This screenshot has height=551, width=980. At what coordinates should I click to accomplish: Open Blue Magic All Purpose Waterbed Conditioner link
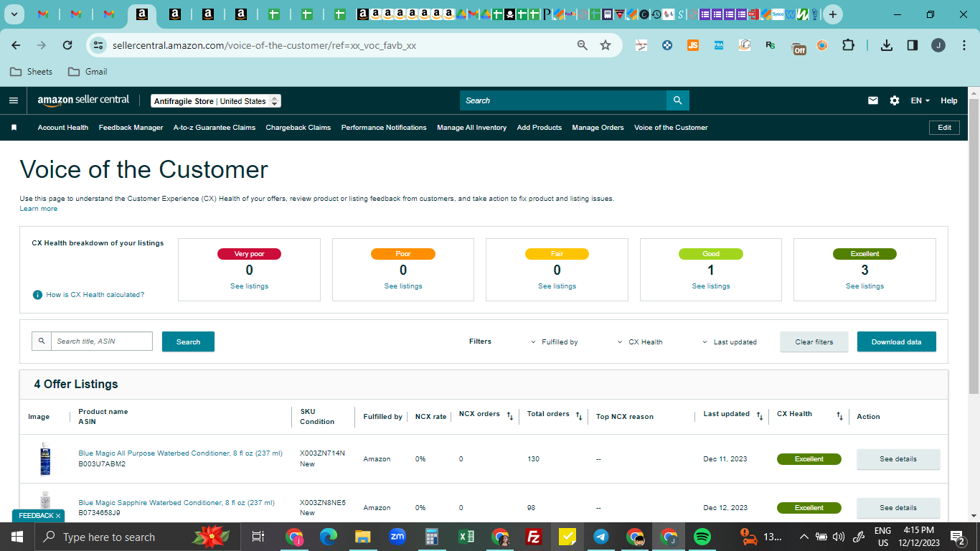pos(181,453)
